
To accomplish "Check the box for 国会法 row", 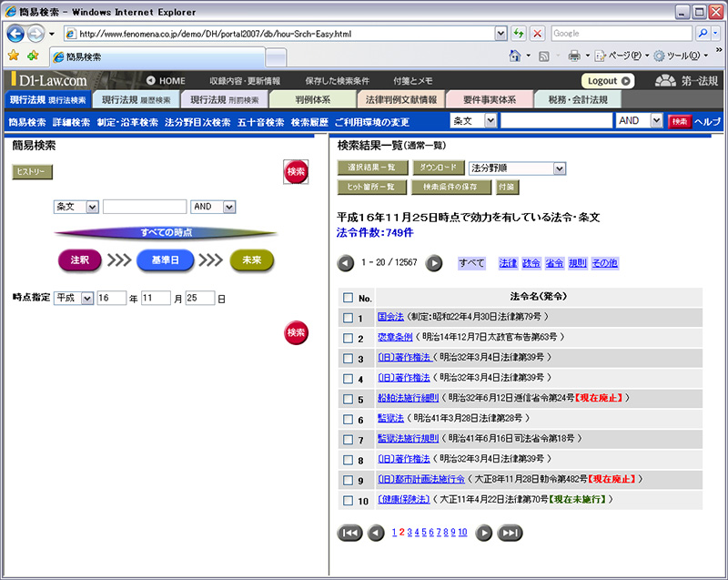I will coord(348,318).
